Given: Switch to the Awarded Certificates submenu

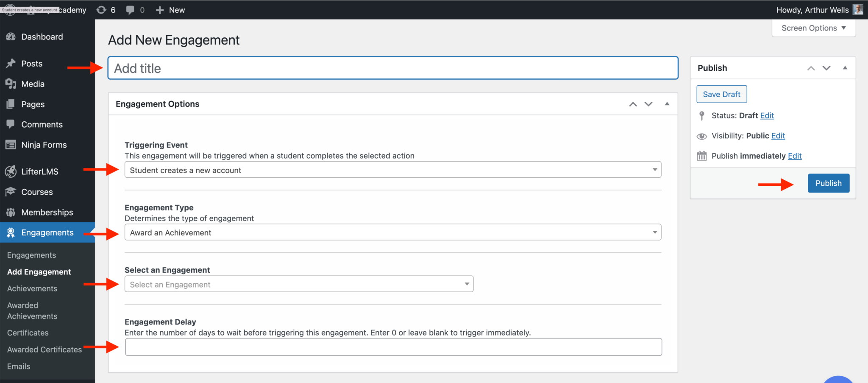Looking at the screenshot, I should click(x=44, y=349).
